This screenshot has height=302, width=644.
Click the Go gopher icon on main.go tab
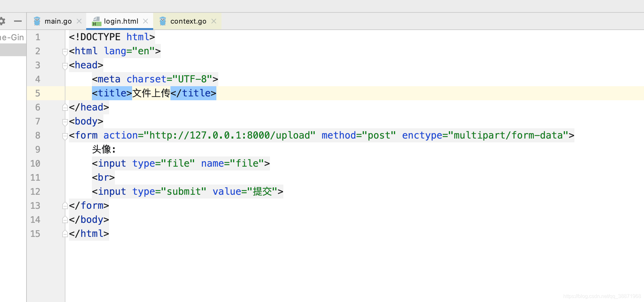click(x=37, y=21)
